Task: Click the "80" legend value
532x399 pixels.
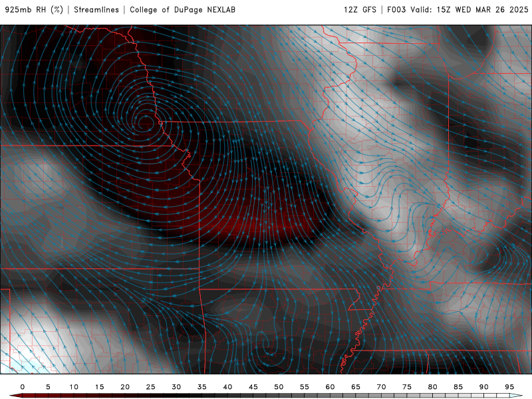Action: [433, 387]
